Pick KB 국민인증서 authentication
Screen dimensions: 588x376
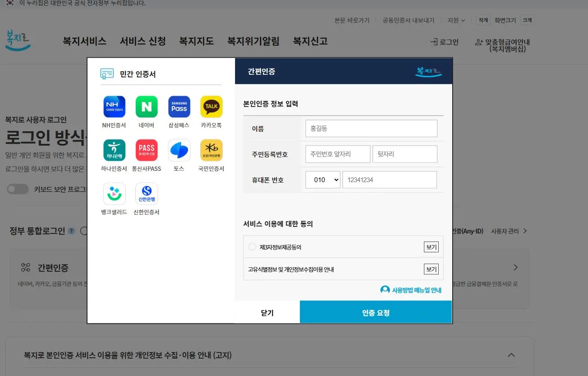(x=211, y=150)
